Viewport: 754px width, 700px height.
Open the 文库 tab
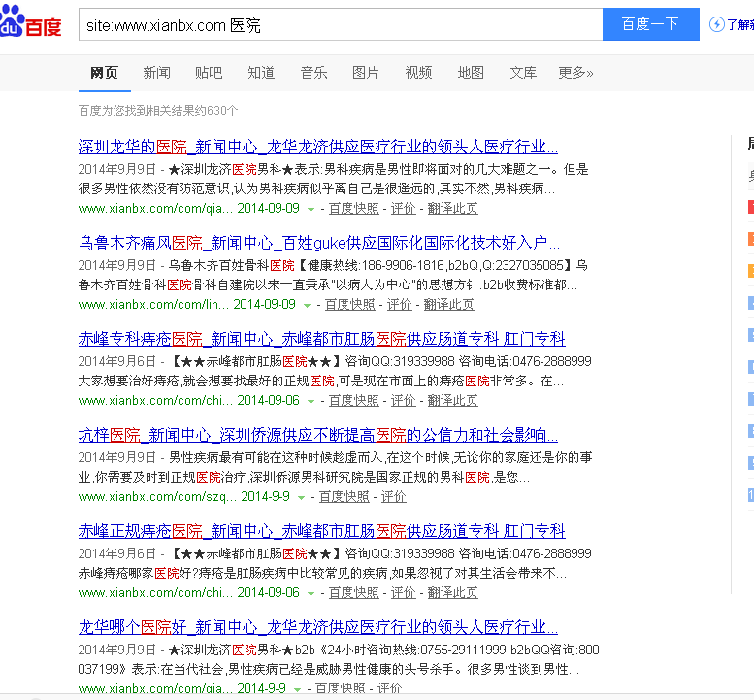tap(523, 73)
